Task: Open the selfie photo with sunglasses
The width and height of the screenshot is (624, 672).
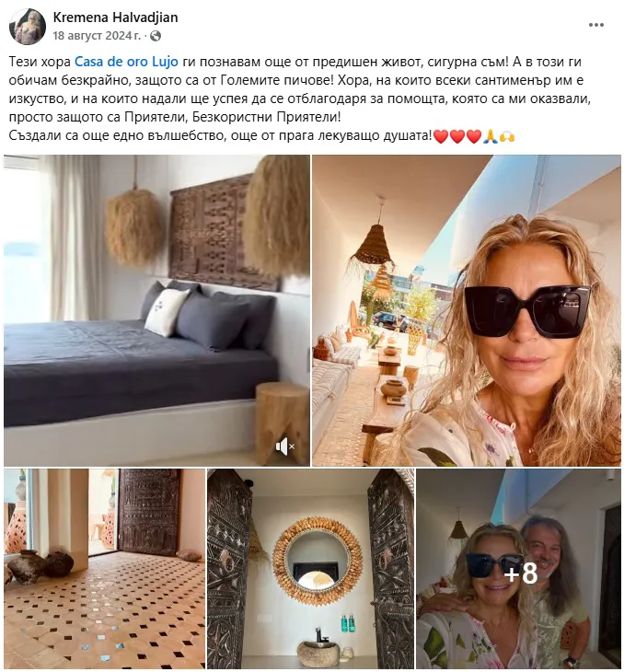Action: point(467,310)
